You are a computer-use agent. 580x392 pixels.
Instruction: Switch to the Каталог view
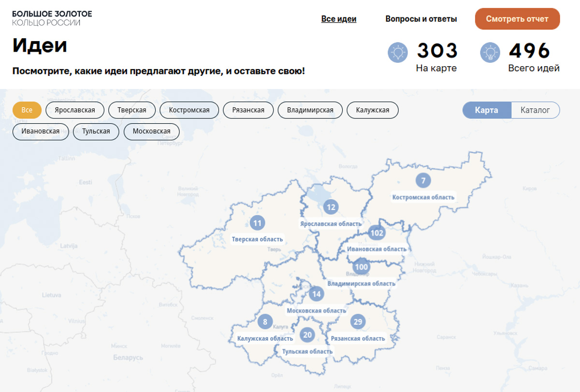coord(535,110)
